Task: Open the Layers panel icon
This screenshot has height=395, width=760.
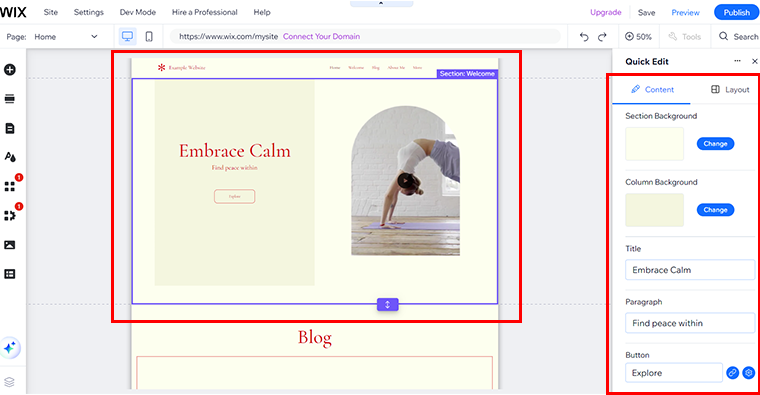Action: coord(9,382)
